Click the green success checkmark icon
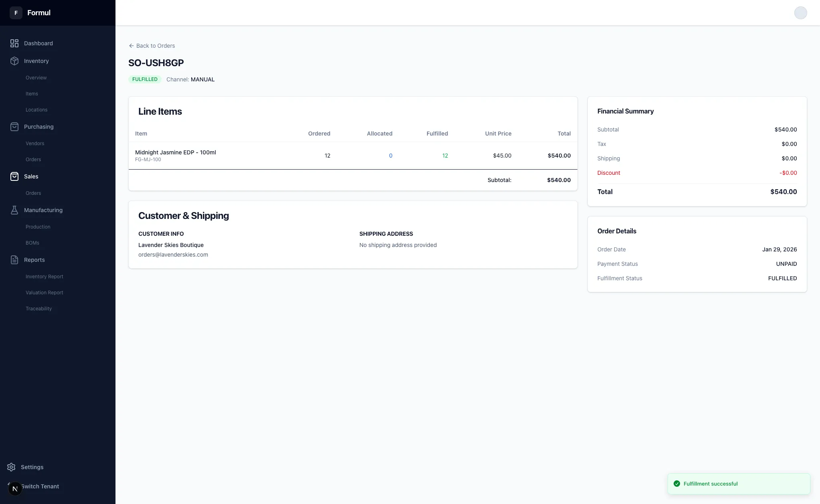 coord(677,484)
